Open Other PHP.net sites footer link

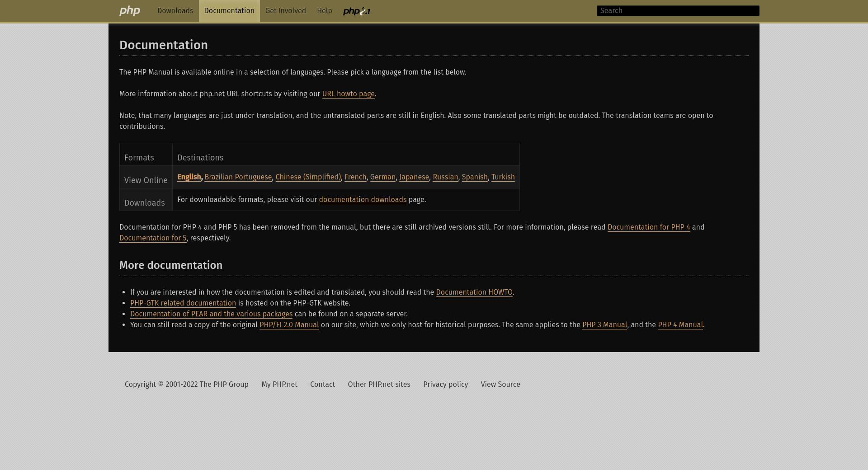379,385
